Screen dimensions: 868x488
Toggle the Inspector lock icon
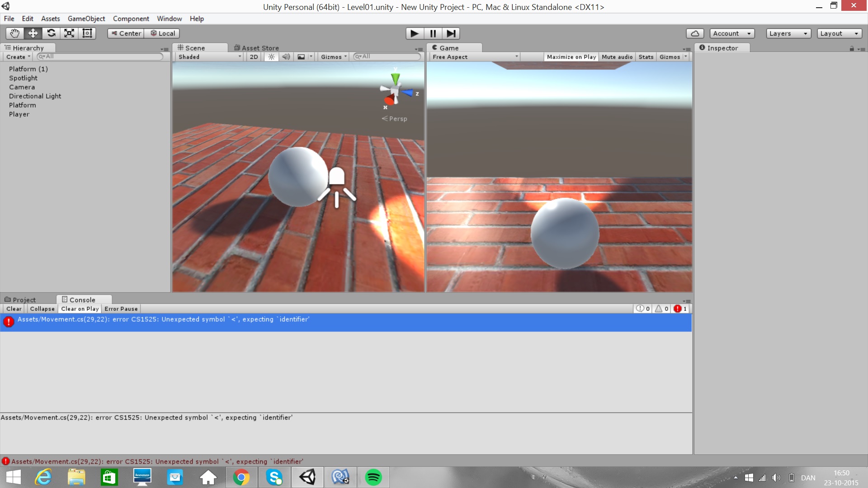(852, 48)
